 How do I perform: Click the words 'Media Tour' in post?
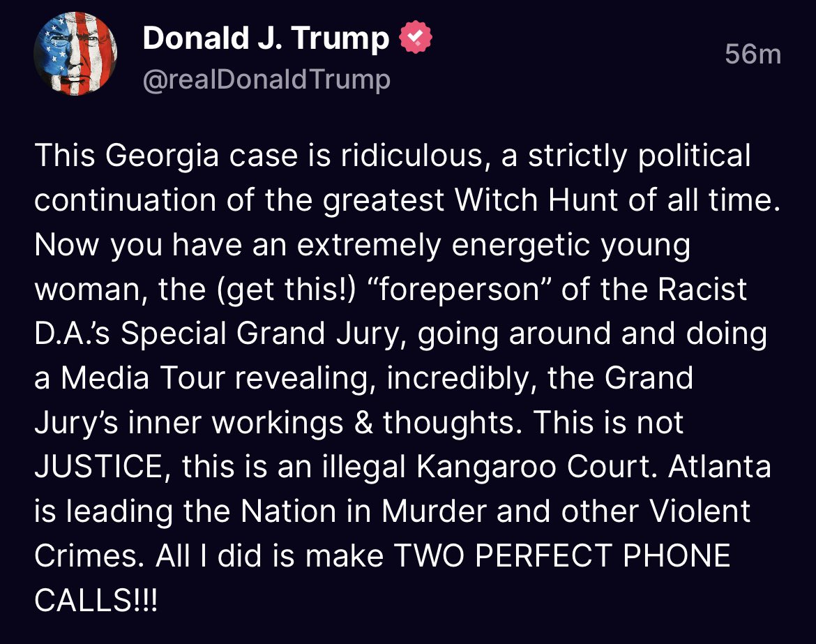tap(142, 378)
